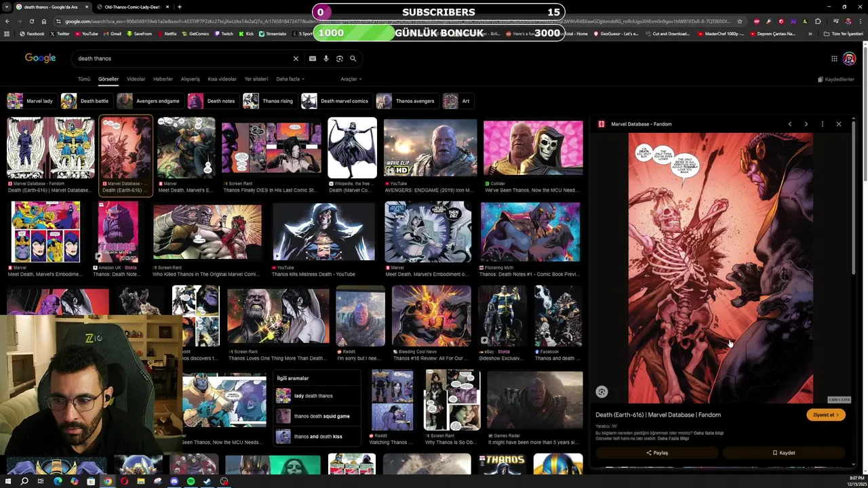Search by image with the Lens icon
Viewport: 868px width, 488px height.
click(x=340, y=59)
